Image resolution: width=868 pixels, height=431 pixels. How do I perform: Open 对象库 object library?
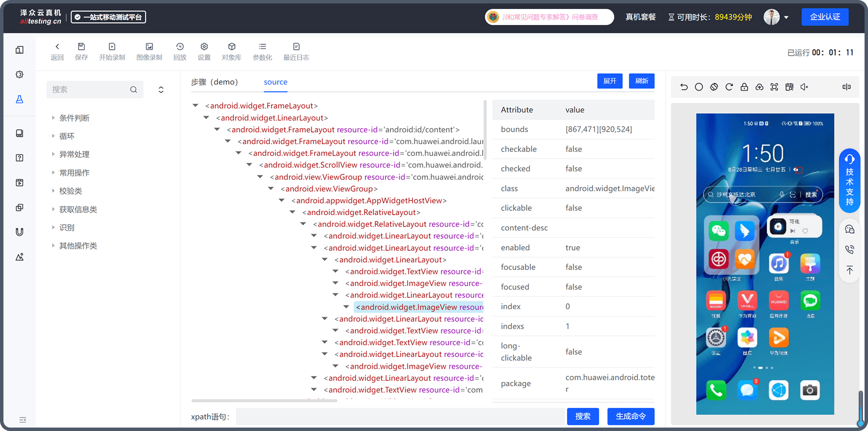(232, 51)
